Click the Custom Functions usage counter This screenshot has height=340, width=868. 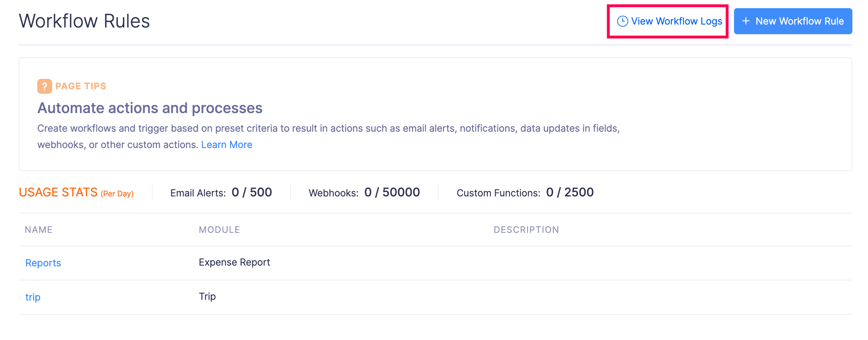pyautogui.click(x=525, y=192)
